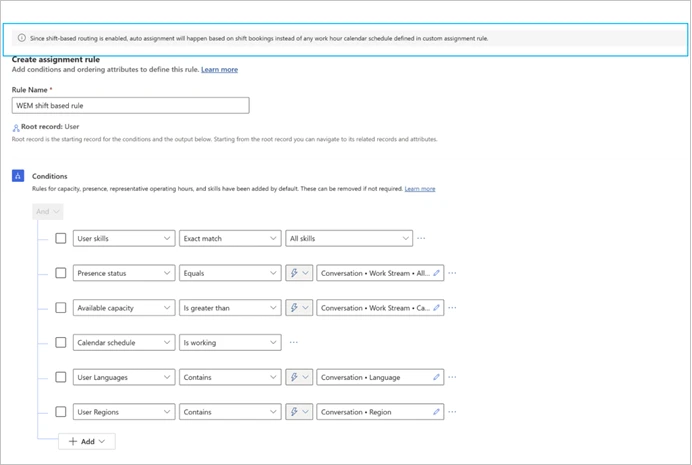692x465 pixels.
Task: Click the pencil icon in Conversation Language field
Action: (x=436, y=377)
